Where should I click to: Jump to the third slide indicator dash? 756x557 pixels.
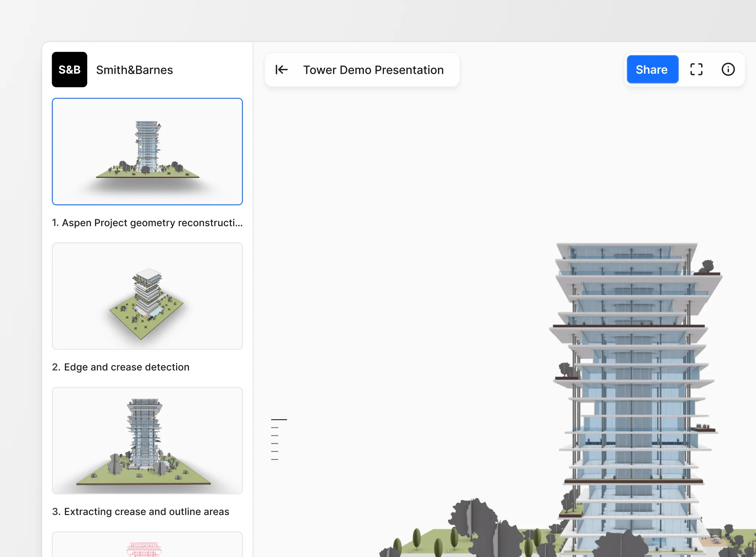point(275,436)
